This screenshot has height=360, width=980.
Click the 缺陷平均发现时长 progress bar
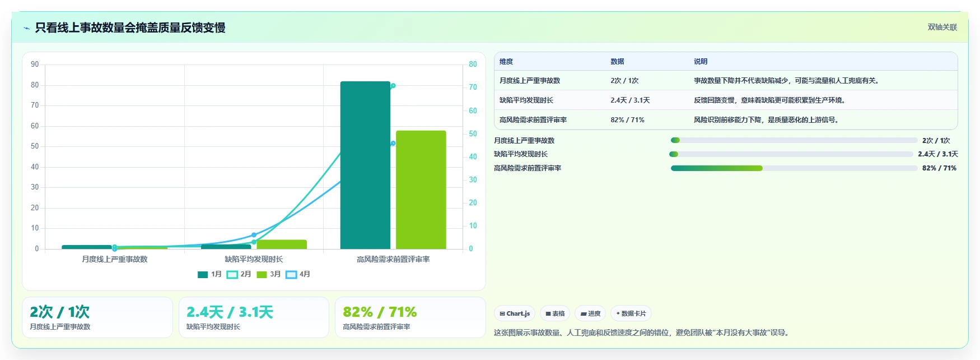click(791, 154)
